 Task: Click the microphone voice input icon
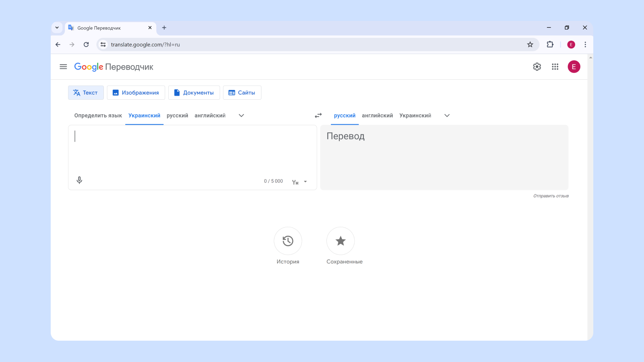pos(79,180)
